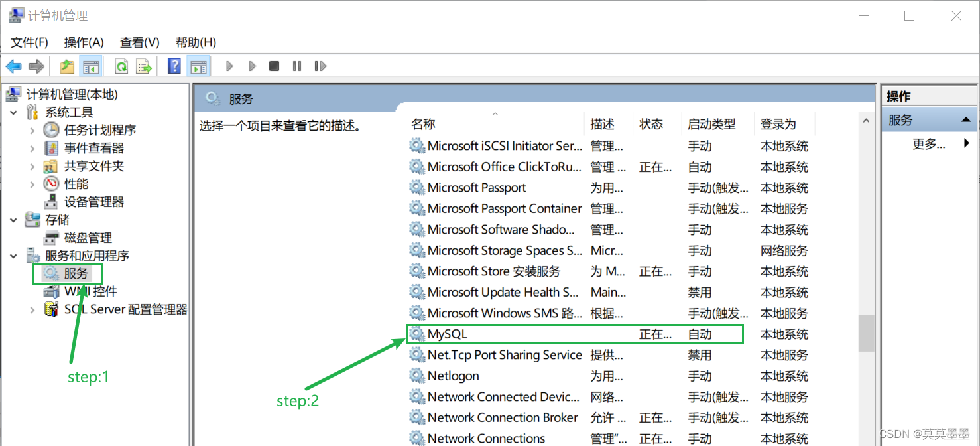This screenshot has width=980, height=446.
Task: Click the 性能 gauge icon
Action: pos(51,184)
